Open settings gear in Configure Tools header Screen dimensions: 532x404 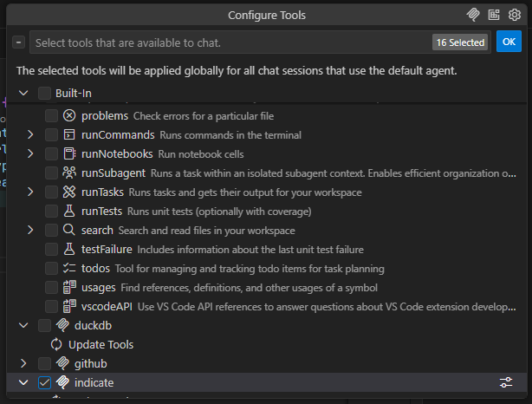[x=515, y=15]
